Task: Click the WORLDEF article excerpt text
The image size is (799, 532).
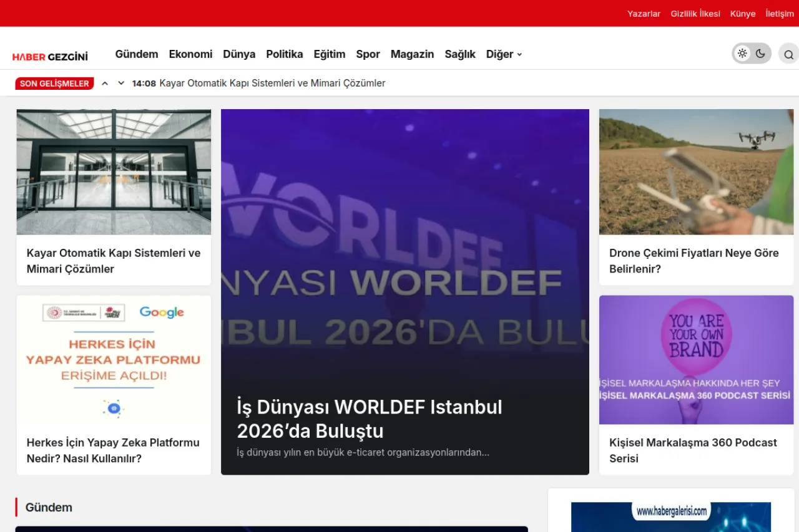Action: pyautogui.click(x=363, y=452)
